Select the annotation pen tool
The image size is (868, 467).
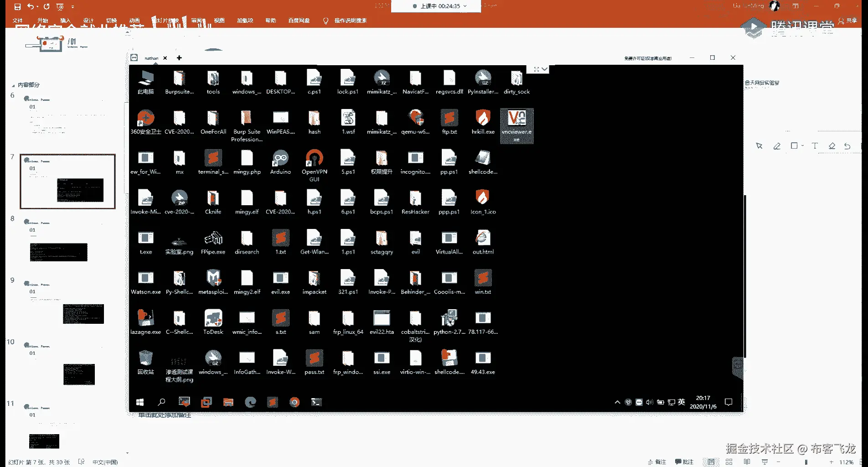click(777, 146)
